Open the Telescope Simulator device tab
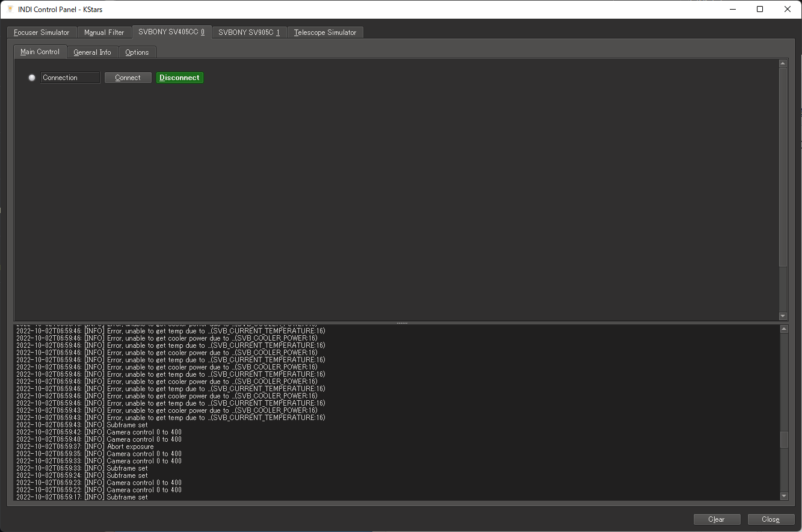 click(325, 32)
